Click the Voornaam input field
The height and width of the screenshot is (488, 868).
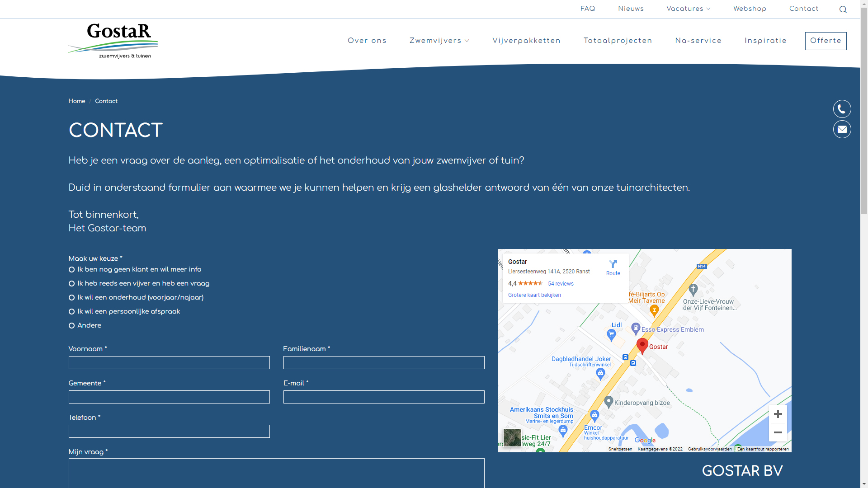pyautogui.click(x=169, y=362)
